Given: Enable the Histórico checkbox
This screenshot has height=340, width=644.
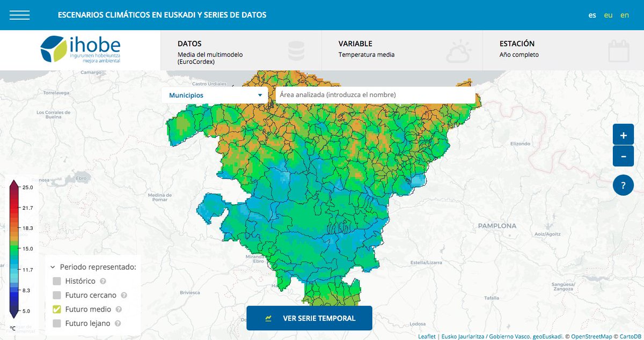Looking at the screenshot, I should coord(56,280).
